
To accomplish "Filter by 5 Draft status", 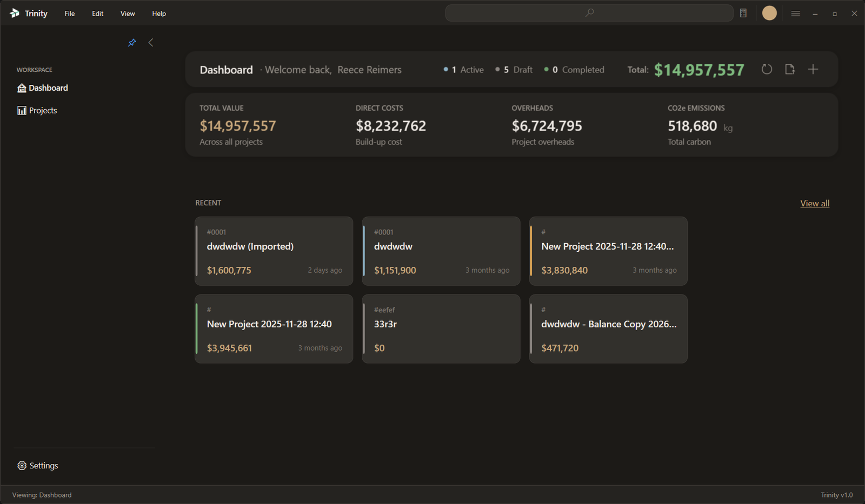I will click(x=514, y=70).
